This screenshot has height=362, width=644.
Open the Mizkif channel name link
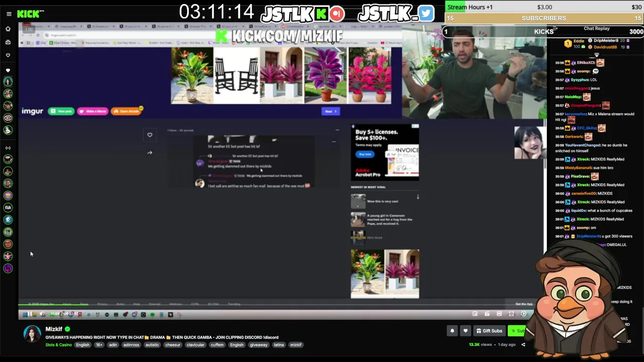pos(54,329)
